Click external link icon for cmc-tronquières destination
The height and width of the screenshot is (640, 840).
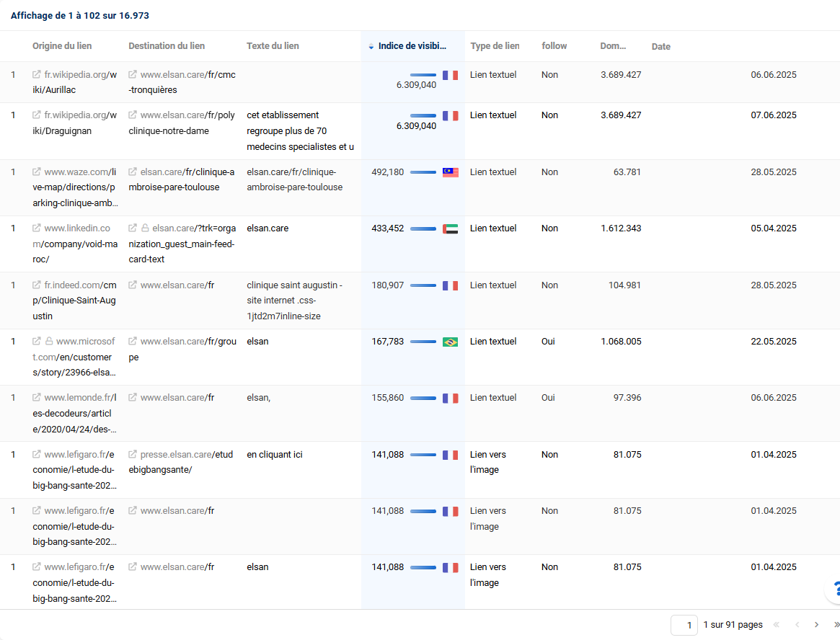(x=133, y=74)
